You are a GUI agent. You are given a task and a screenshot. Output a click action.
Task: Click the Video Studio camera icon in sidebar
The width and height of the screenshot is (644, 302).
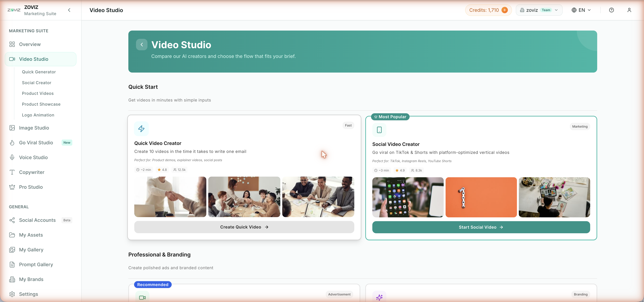pyautogui.click(x=12, y=59)
